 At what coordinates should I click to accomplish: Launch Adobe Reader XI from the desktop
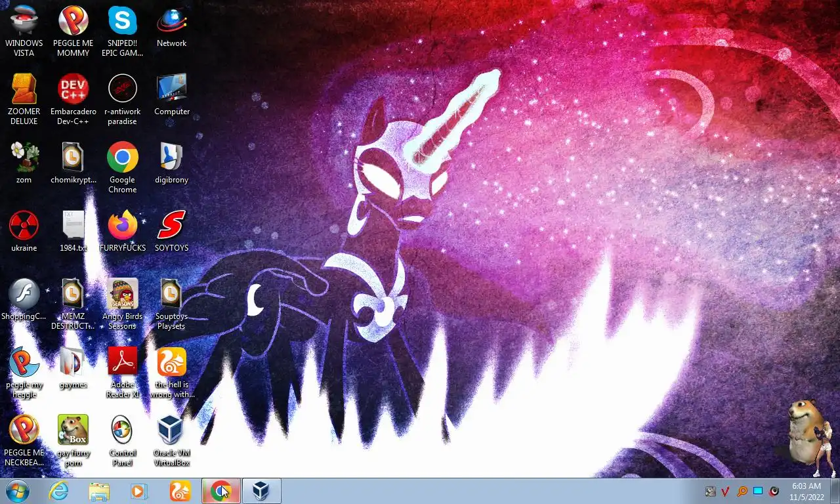(123, 372)
